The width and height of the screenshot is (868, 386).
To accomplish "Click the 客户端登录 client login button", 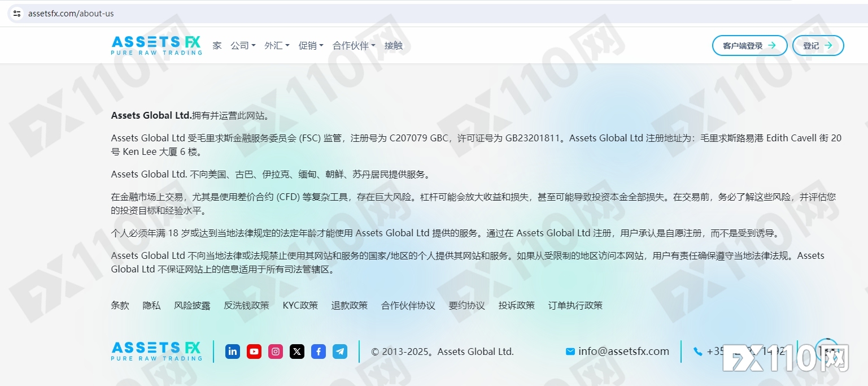I will 749,46.
